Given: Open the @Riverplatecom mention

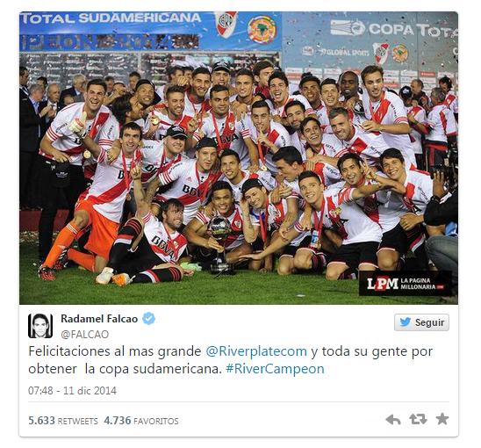Looking at the screenshot, I should click(256, 351).
